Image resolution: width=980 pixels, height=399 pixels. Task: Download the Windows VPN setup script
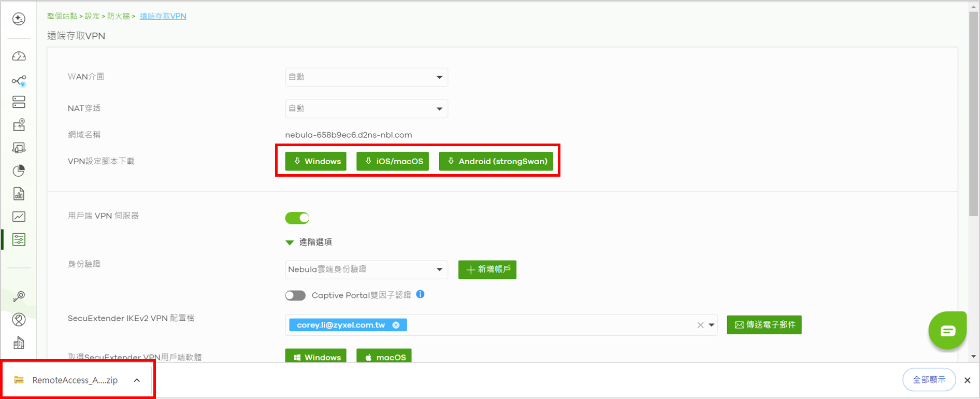click(x=316, y=161)
